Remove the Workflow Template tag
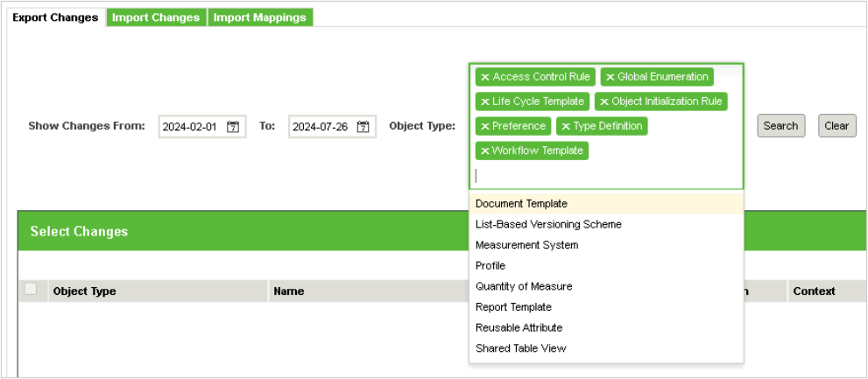868x379 pixels. (485, 151)
